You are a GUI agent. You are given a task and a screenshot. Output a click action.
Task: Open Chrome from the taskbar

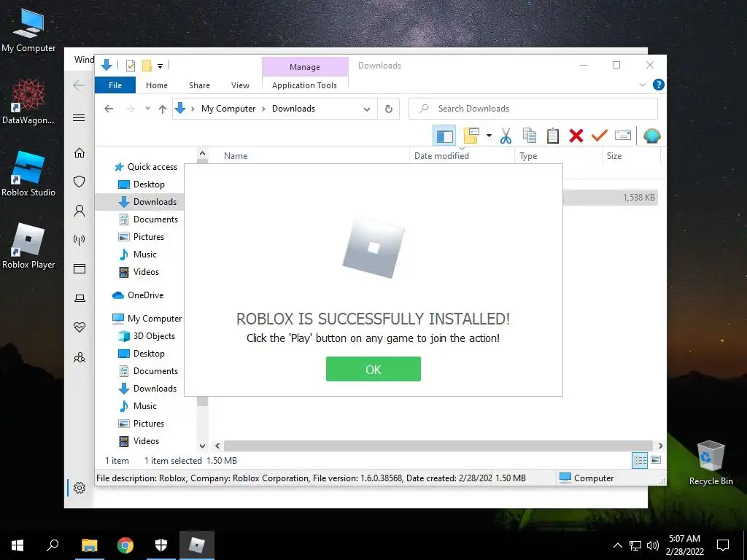(x=125, y=545)
